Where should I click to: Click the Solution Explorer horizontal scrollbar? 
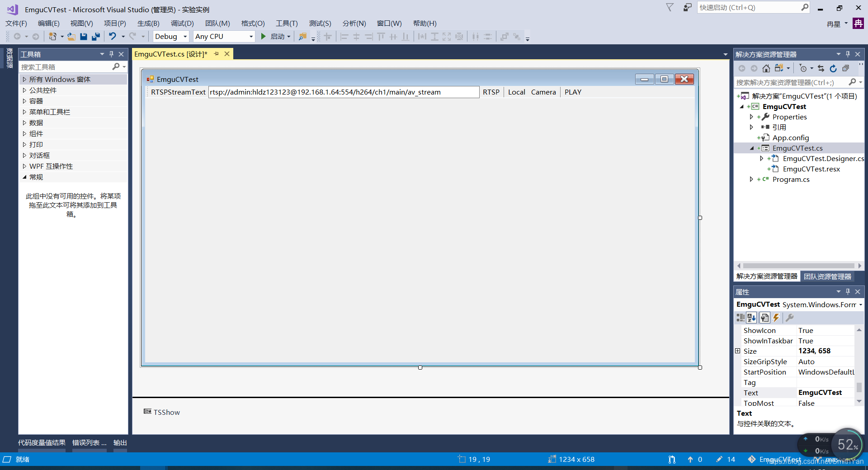coord(799,266)
